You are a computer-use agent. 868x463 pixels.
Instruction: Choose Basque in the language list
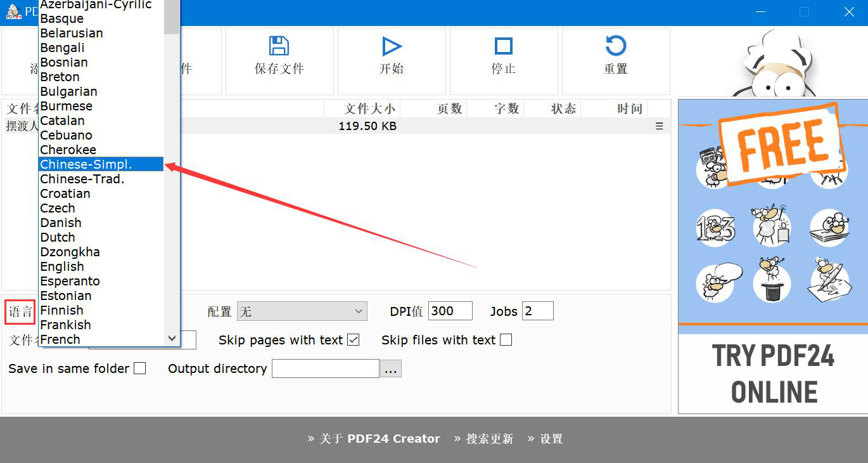[101, 18]
